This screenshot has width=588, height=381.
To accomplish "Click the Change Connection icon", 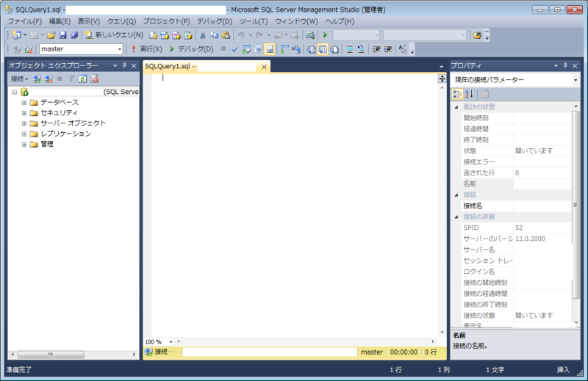I will point(29,49).
